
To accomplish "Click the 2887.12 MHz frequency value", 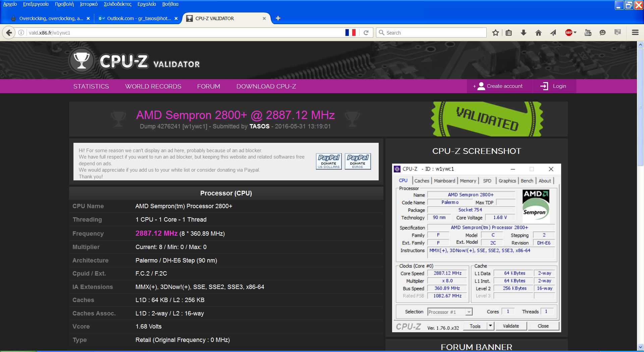I will click(x=156, y=233).
